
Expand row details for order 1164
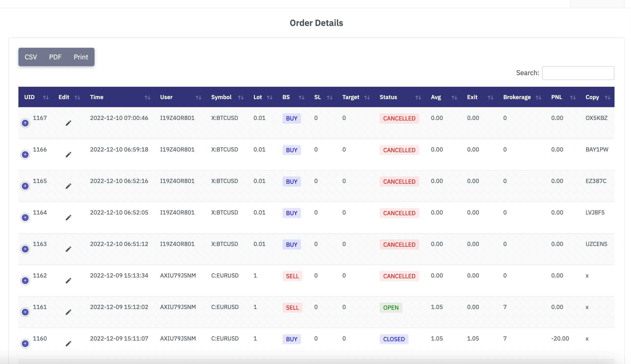click(x=25, y=217)
